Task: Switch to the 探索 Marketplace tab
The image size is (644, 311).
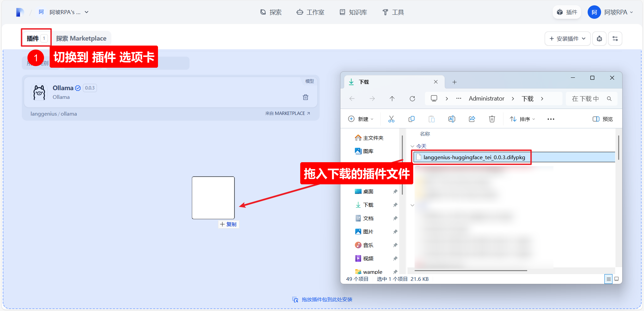Action: [x=81, y=38]
